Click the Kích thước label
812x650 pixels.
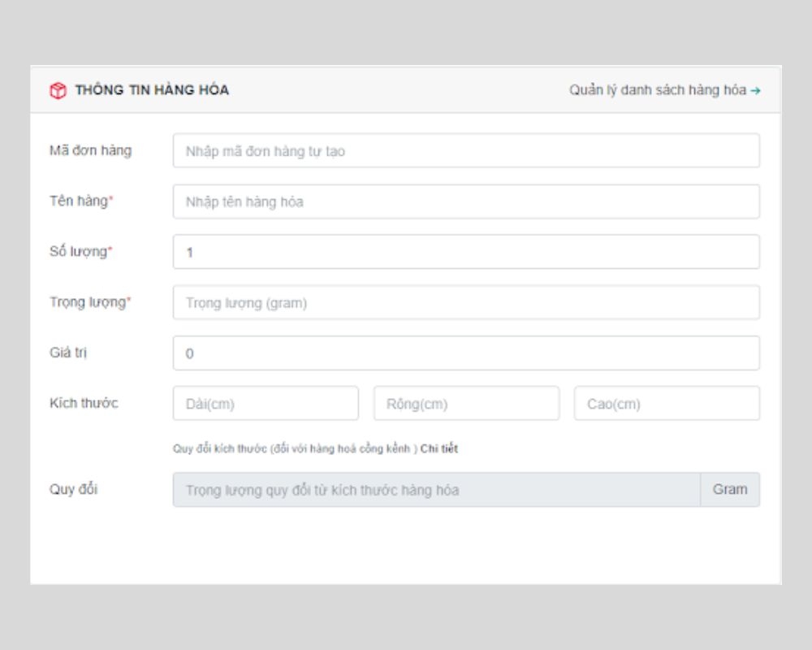[x=84, y=403]
